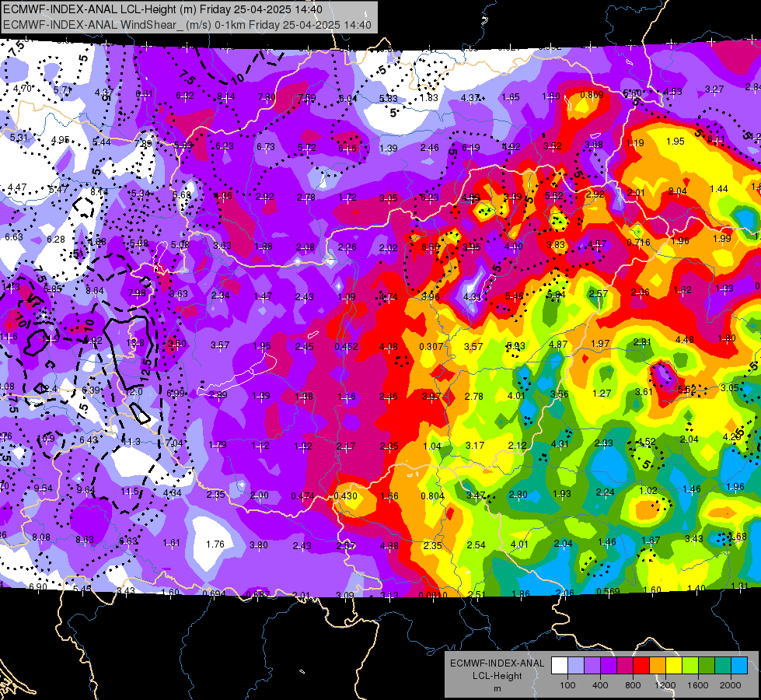Click the map value 0.307
This screenshot has height=700, width=761.
[431, 346]
